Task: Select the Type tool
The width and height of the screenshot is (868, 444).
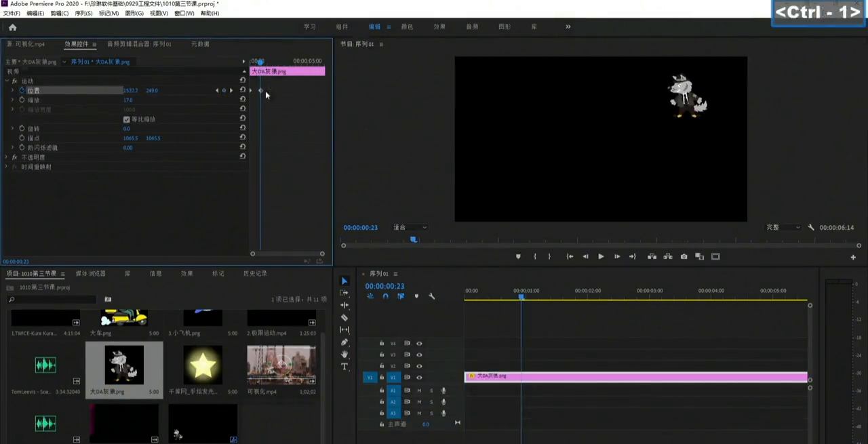Action: pos(344,367)
